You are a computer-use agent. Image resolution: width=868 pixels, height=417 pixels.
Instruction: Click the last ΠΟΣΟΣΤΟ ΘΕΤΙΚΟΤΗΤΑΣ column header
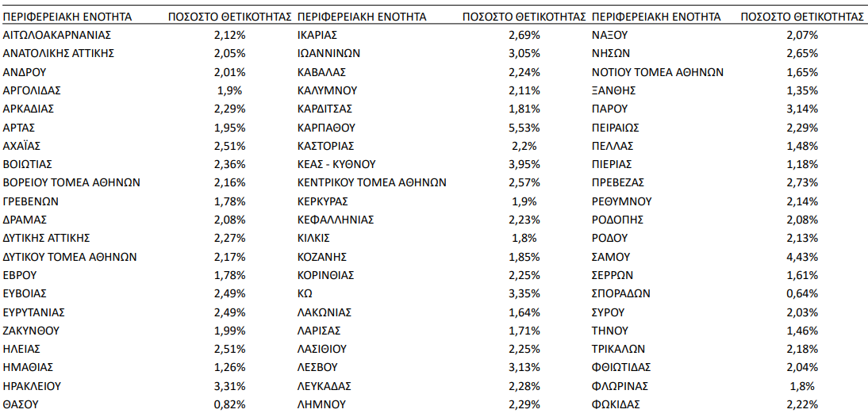pyautogui.click(x=802, y=17)
